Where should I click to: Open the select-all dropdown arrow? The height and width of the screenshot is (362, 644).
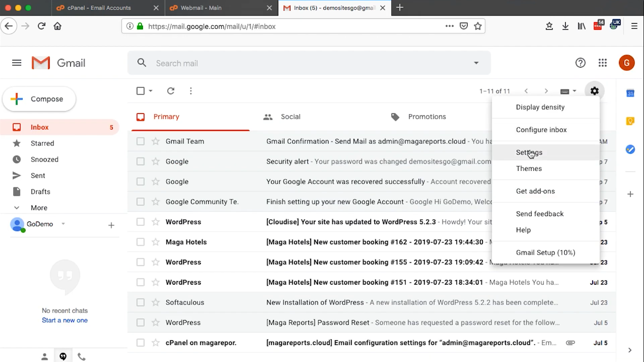(x=151, y=91)
